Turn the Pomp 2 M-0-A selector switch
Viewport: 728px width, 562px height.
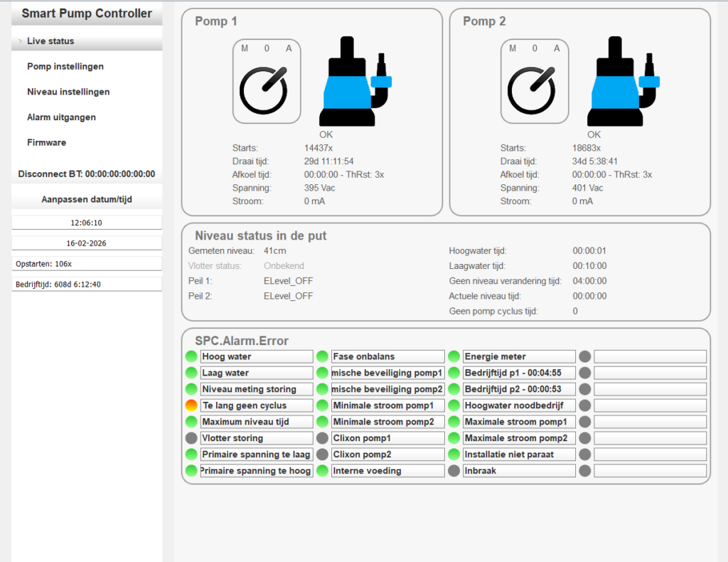point(532,89)
